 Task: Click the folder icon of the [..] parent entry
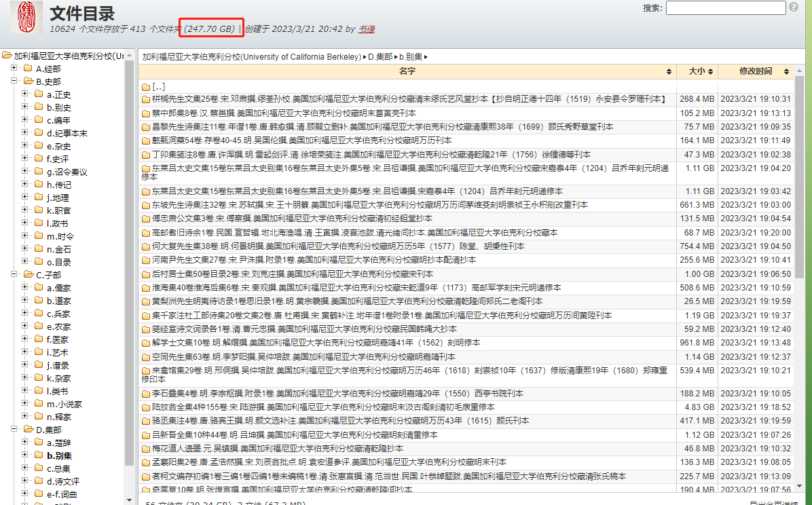[146, 86]
